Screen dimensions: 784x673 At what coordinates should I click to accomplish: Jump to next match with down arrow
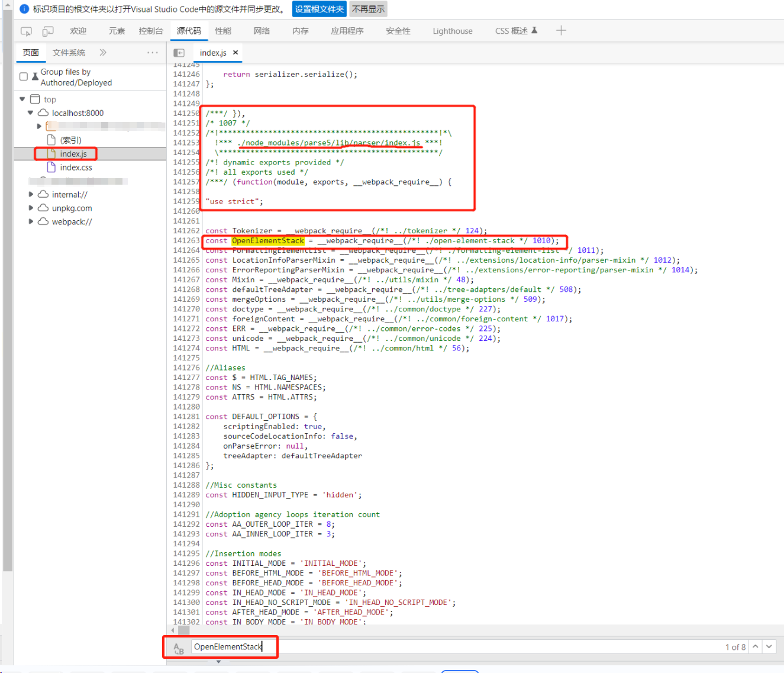769,646
